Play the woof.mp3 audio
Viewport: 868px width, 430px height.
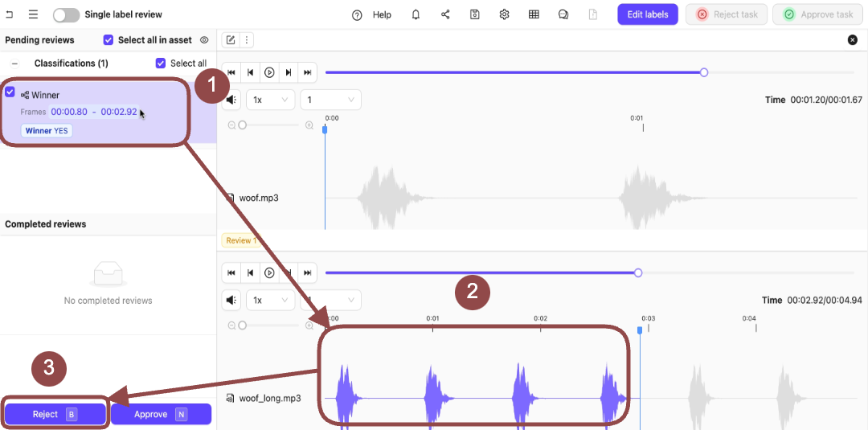coord(269,72)
